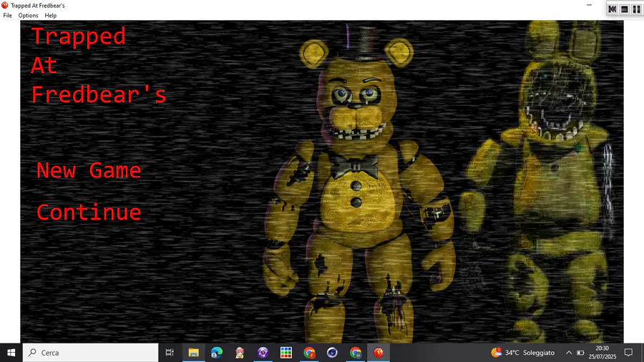The height and width of the screenshot is (362, 644).
Task: Click the stop playback button
Action: click(x=624, y=9)
